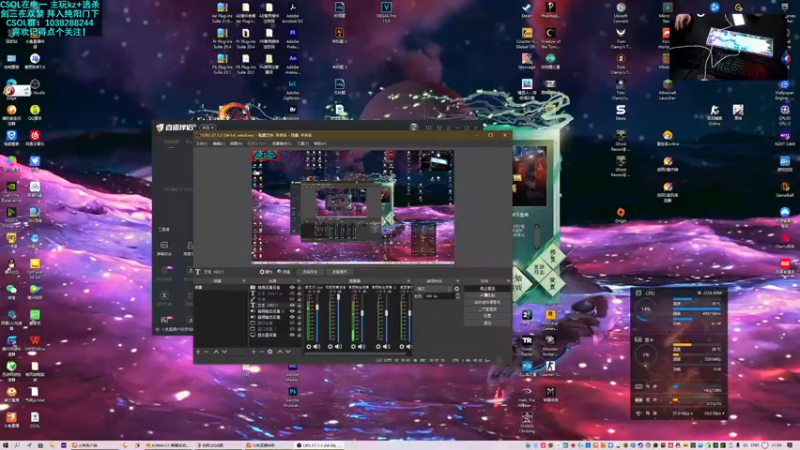Move selected scene up in scenes list
This screenshot has height=450, width=800.
[x=216, y=352]
